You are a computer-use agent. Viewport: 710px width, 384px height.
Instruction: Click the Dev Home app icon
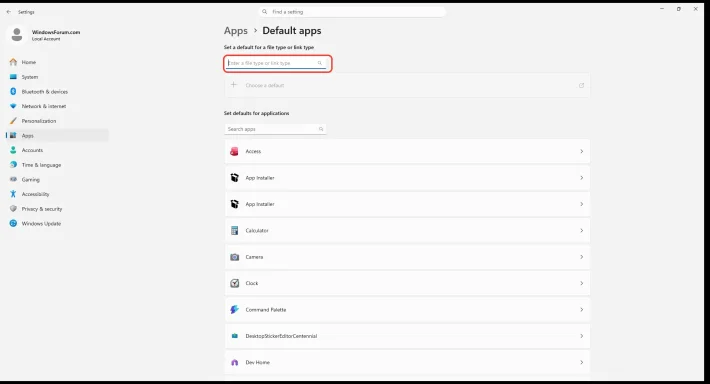[x=234, y=362]
